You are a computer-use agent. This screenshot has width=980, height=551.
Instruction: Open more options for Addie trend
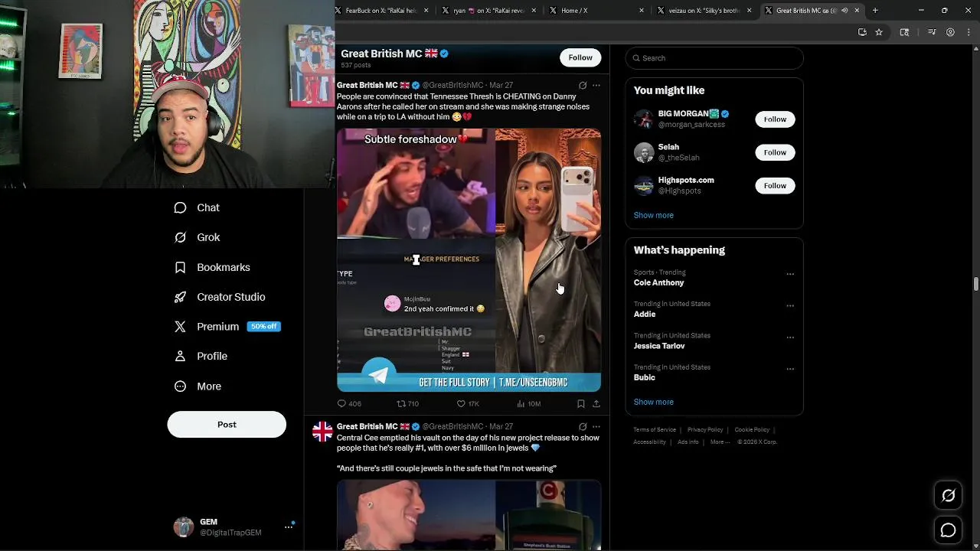click(790, 306)
